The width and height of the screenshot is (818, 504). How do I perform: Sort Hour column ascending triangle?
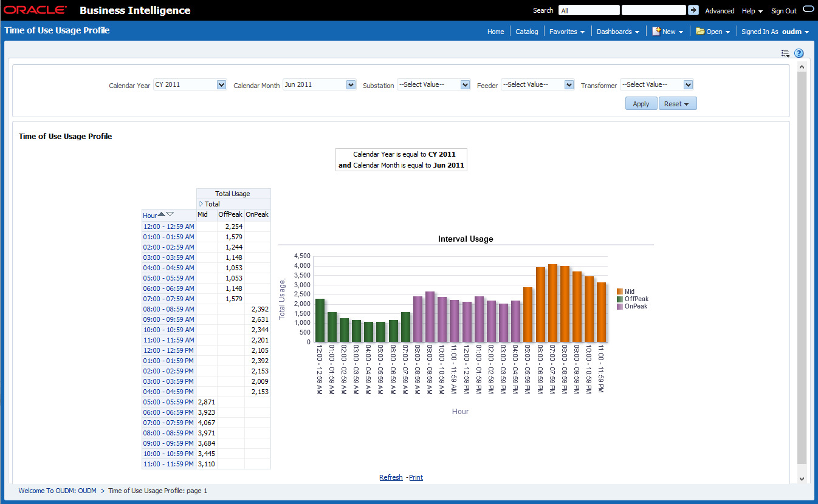[161, 214]
